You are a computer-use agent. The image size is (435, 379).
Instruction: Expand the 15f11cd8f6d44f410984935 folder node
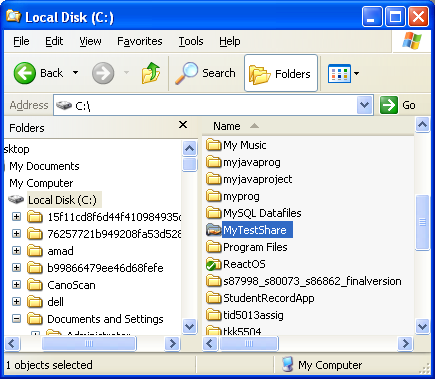pos(16,217)
